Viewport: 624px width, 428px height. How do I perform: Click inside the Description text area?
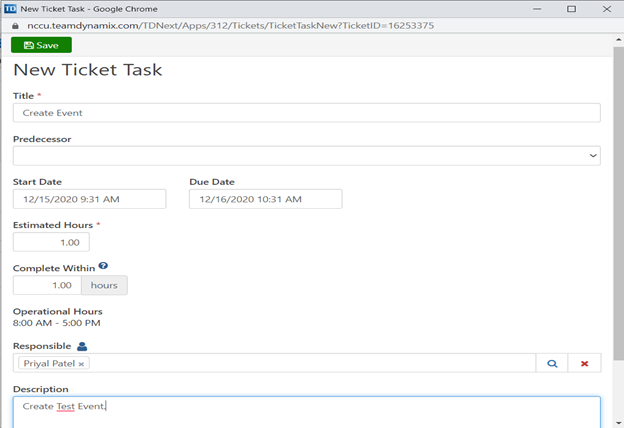(306, 412)
